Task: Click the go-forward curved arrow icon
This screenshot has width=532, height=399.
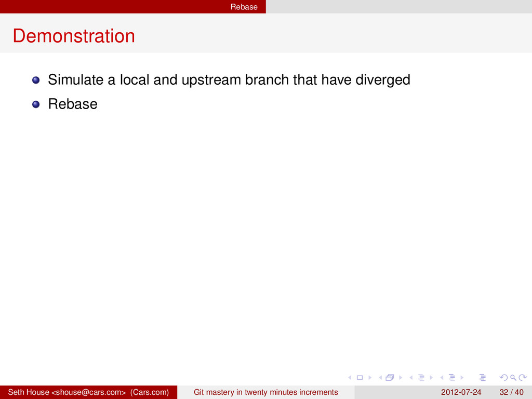Action: (x=523, y=378)
